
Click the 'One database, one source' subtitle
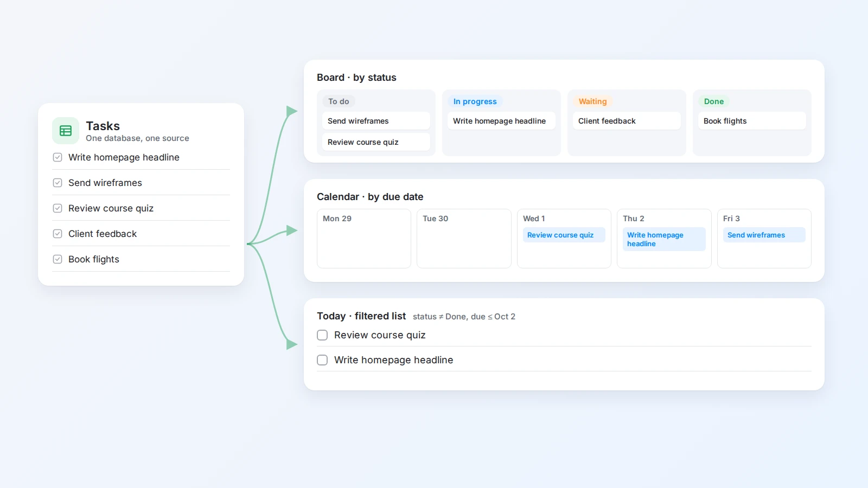(137, 138)
